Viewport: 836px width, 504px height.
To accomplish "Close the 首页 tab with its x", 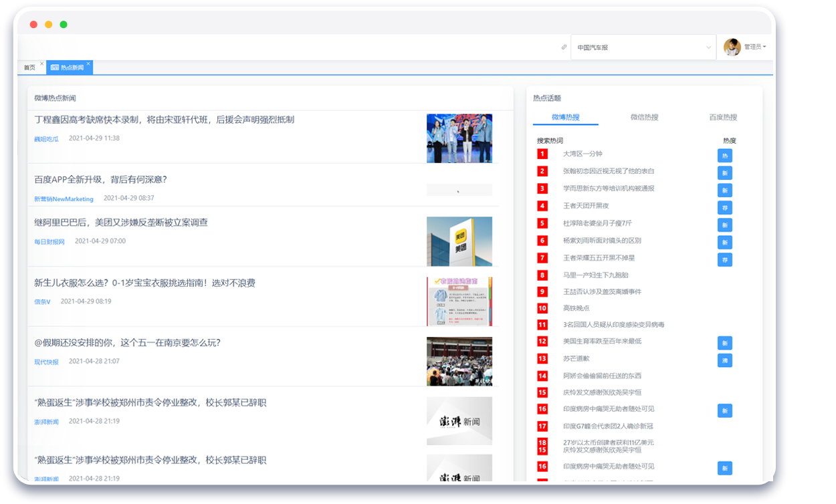I will [41, 64].
